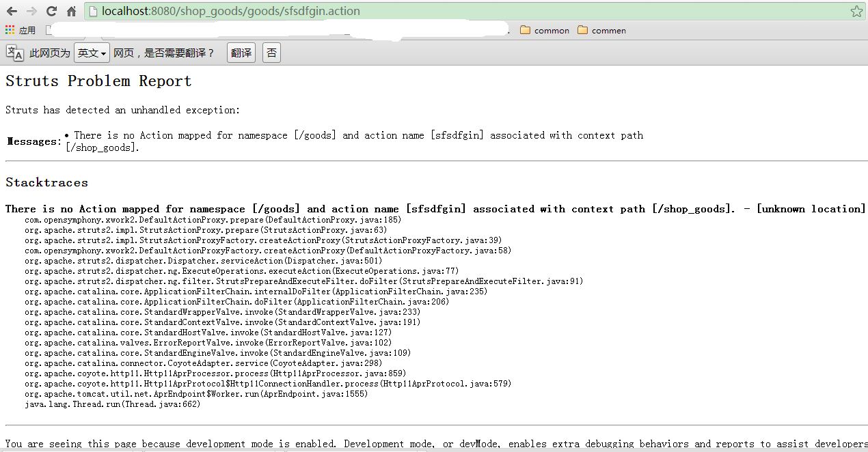Click the ExecuteOperations.executeAction stack line

(241, 271)
